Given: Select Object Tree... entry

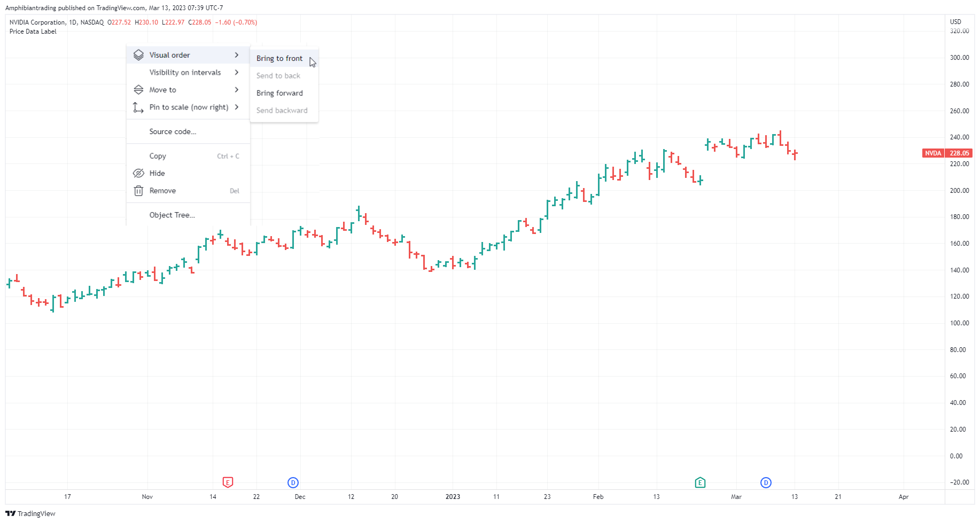Looking at the screenshot, I should click(x=188, y=215).
